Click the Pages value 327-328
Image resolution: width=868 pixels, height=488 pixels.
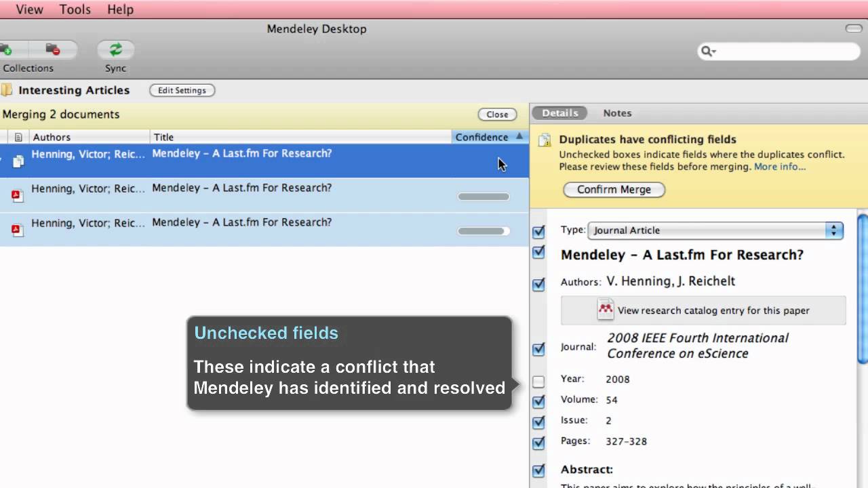[x=626, y=441]
